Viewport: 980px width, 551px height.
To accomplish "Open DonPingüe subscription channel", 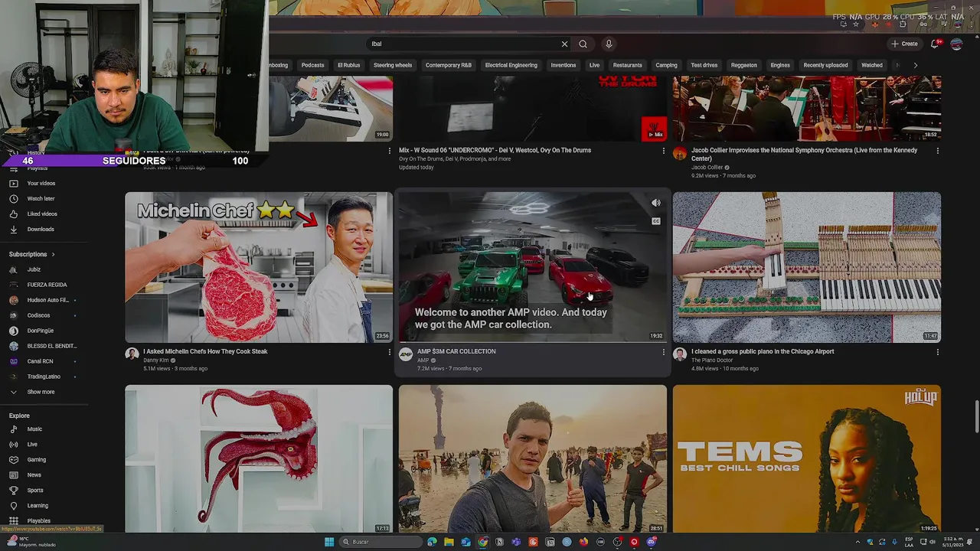I will coord(41,331).
